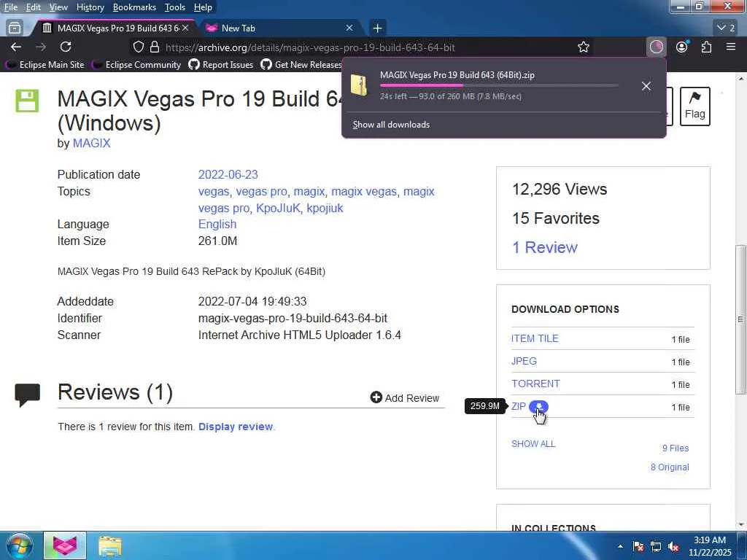Screen dimensions: 747x560
Task: Open the hamburger application menu
Action: (731, 47)
